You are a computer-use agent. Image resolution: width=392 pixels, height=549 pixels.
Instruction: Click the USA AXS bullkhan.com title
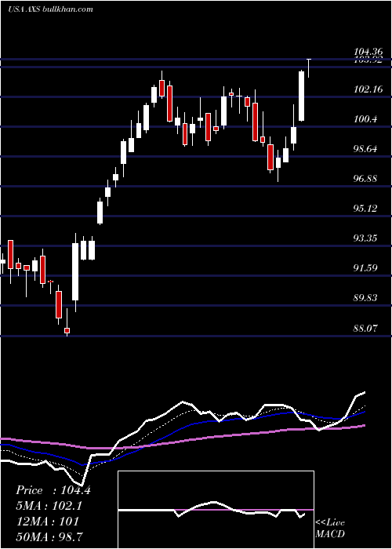point(50,9)
